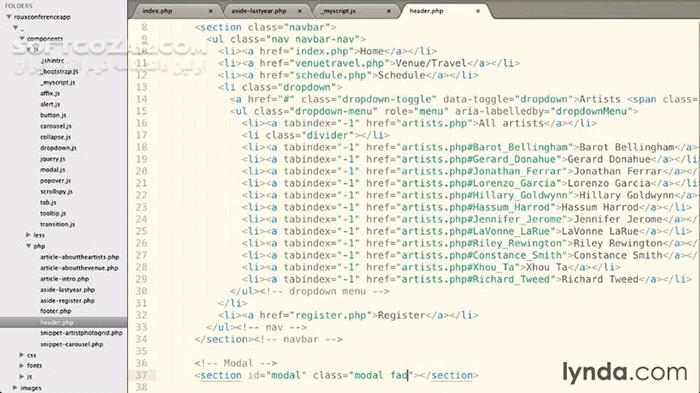700x393 pixels.
Task: Place cursor on 'Register' link text line
Action: 401,315
